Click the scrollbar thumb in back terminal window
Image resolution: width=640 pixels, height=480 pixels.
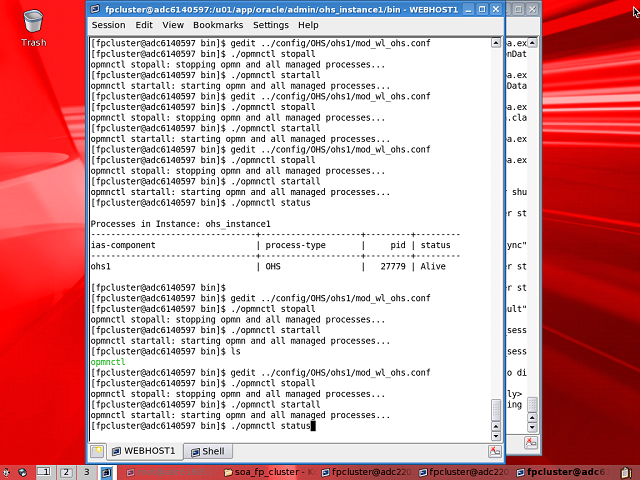click(x=532, y=404)
